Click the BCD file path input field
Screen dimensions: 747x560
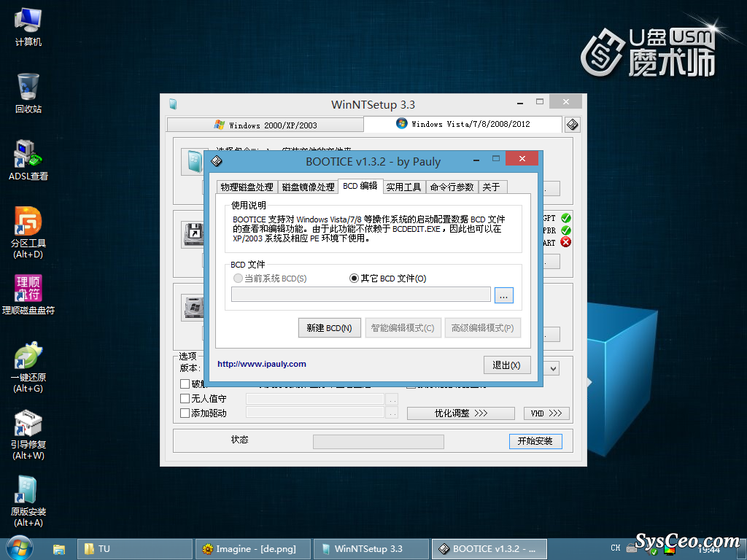tap(360, 295)
